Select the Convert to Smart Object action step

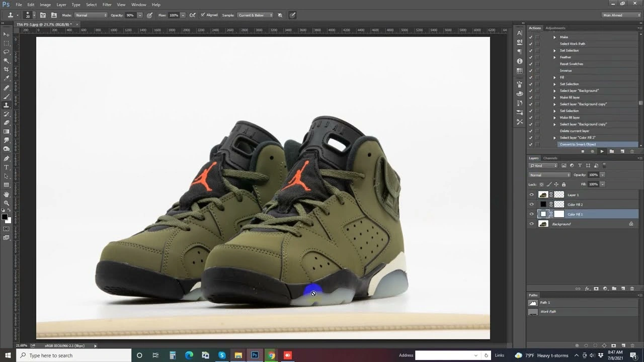pyautogui.click(x=578, y=144)
